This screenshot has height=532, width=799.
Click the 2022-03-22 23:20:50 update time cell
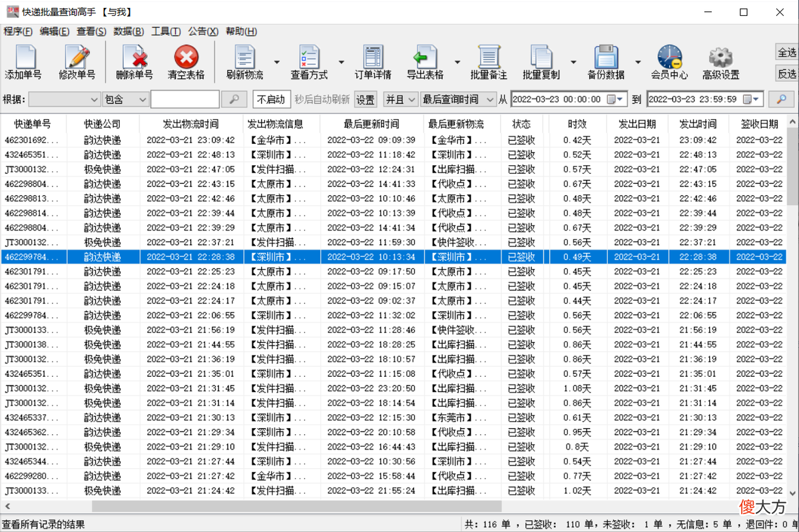click(x=372, y=388)
